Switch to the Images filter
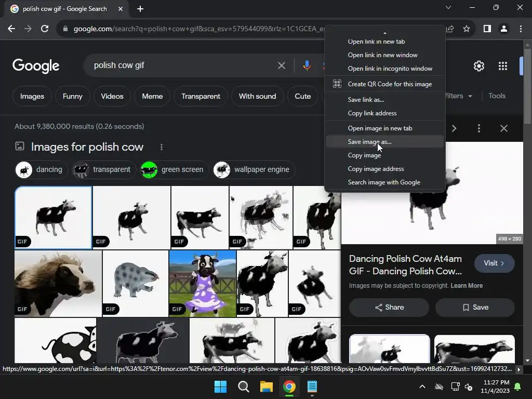Viewport: 532px width, 399px height. coord(32,96)
